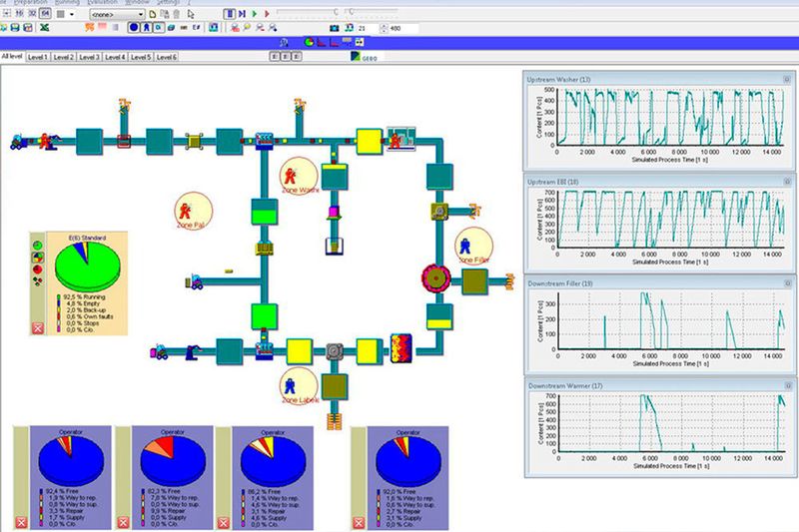Screen dimensions: 799x532
Task: Close the Operator panel showing 86,2 % Free
Action: [x=223, y=522]
